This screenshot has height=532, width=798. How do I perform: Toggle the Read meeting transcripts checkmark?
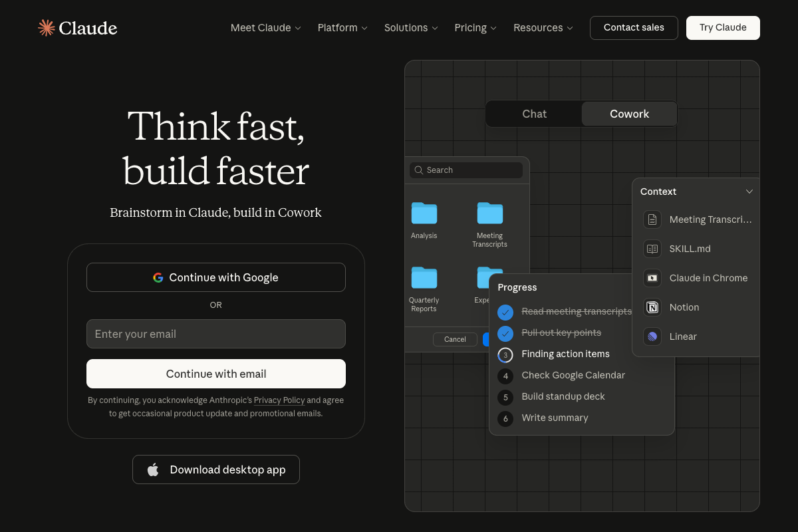point(505,312)
